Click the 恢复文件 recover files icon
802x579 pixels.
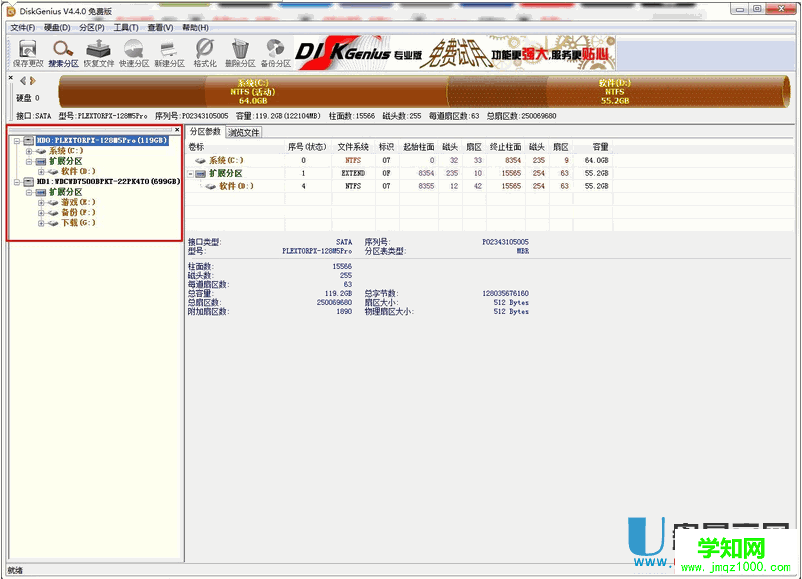coord(99,53)
